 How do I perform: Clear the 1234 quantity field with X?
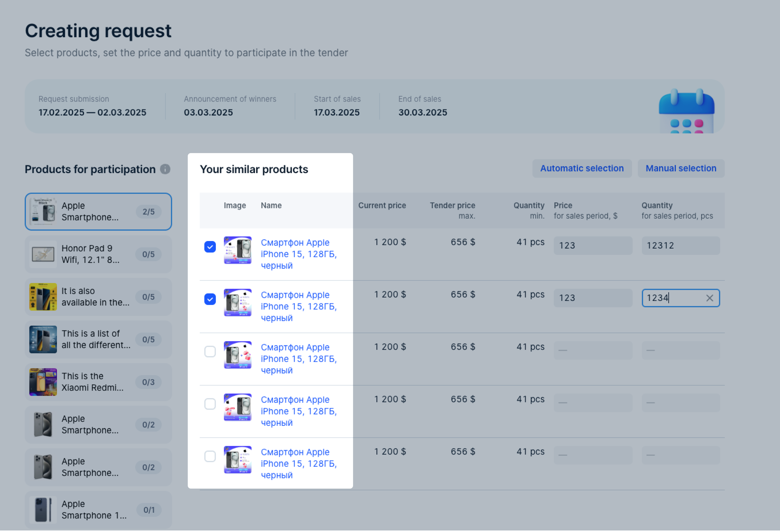[x=709, y=298]
